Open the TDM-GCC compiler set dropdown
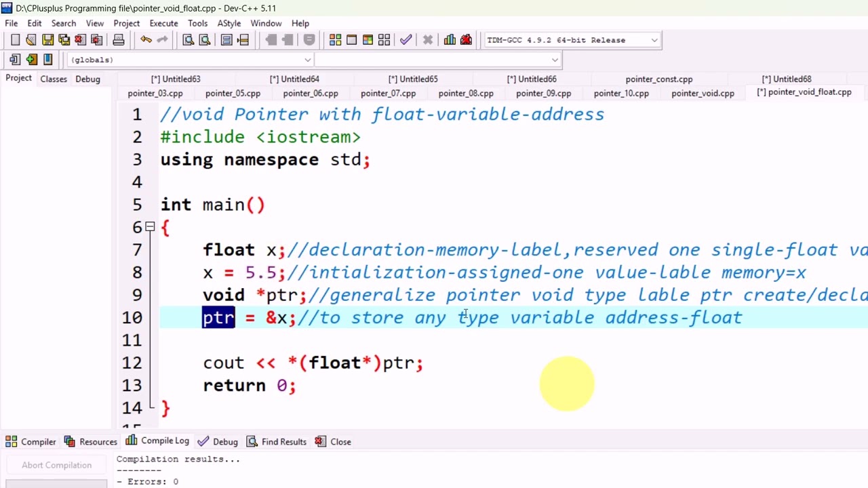868x488 pixels. click(654, 40)
